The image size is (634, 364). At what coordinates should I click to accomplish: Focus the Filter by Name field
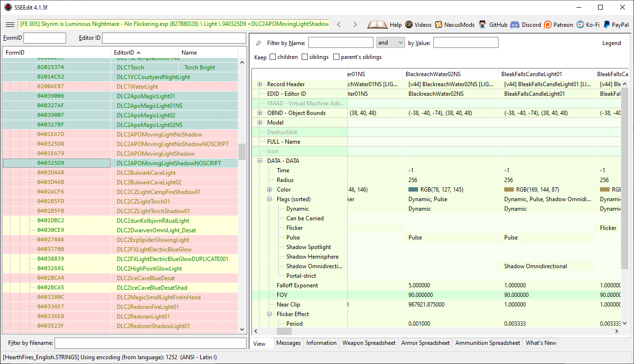(x=340, y=43)
